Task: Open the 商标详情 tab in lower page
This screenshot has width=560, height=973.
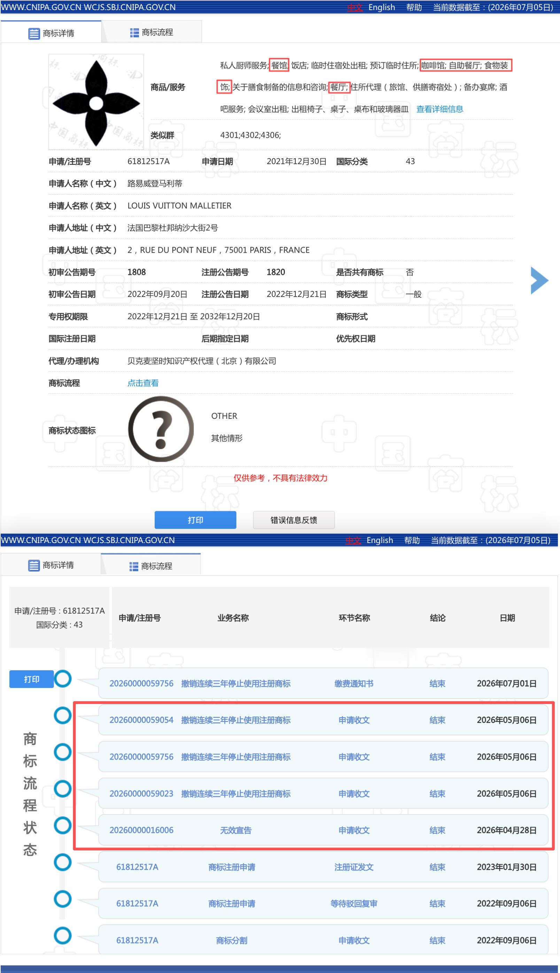Action: tap(51, 565)
